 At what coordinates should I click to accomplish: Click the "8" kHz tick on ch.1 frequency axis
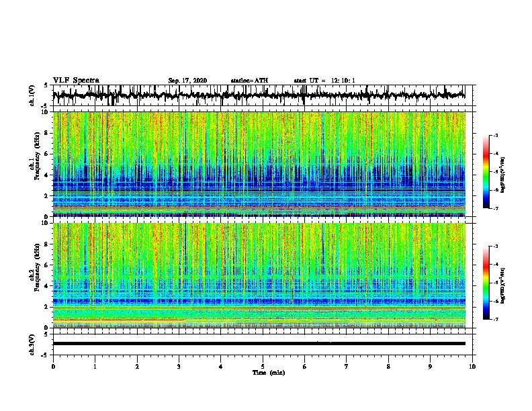tap(48, 133)
